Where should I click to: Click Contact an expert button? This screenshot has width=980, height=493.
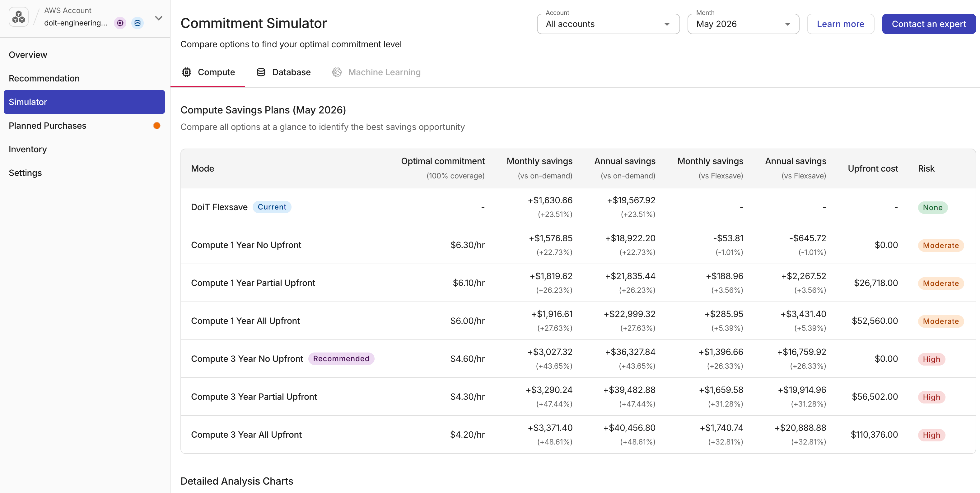[x=929, y=24]
